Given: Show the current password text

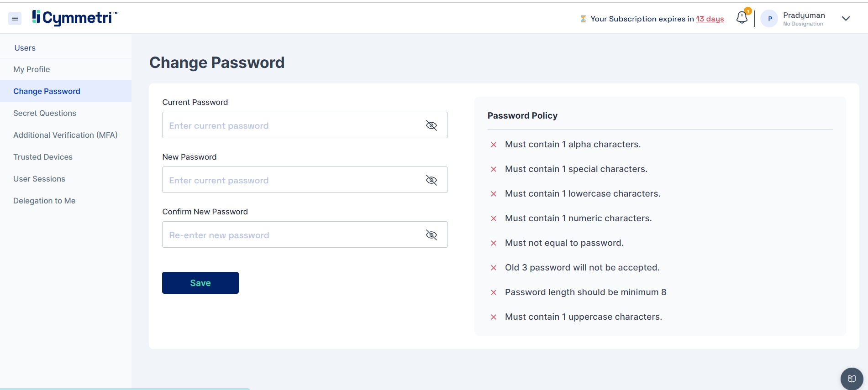Looking at the screenshot, I should 431,125.
